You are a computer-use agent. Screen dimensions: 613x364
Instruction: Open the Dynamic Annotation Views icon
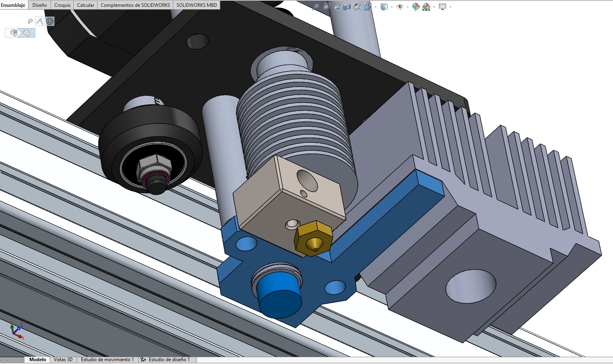357,7
